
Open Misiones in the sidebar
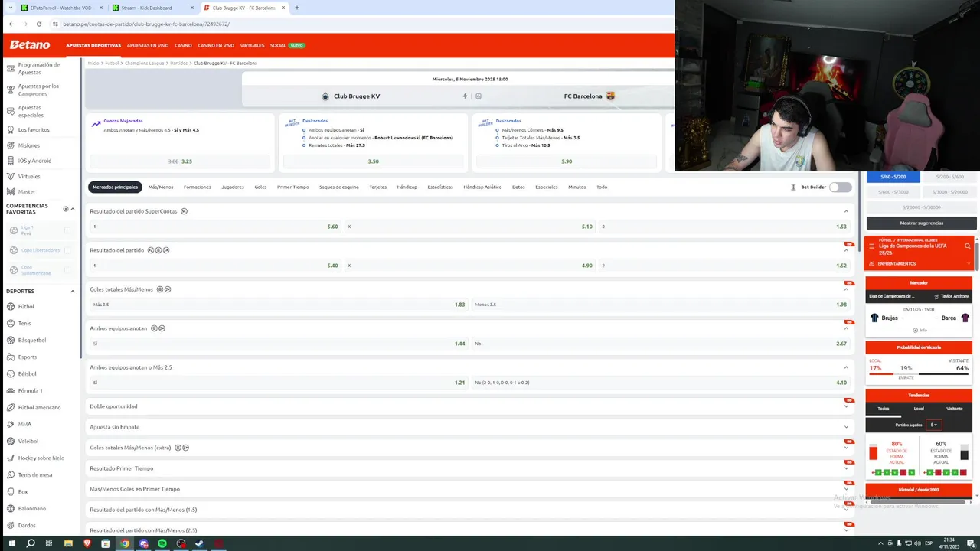pos(28,145)
